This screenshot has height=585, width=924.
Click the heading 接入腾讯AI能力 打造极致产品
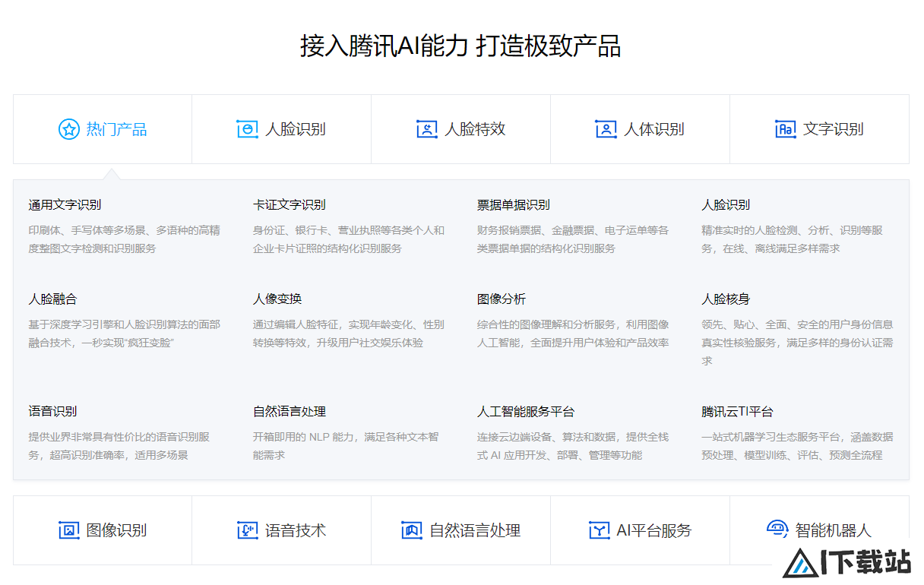(x=460, y=46)
